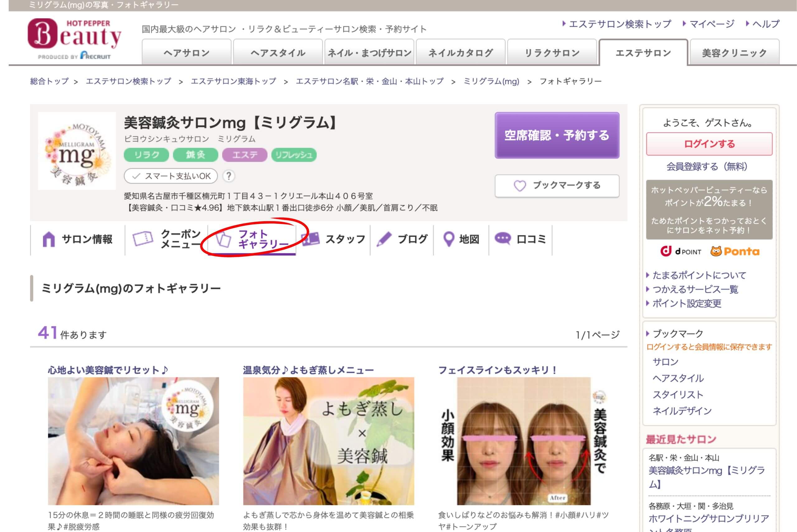
Task: Click ミリグラム(mg) breadcrumb
Action: pos(491,81)
